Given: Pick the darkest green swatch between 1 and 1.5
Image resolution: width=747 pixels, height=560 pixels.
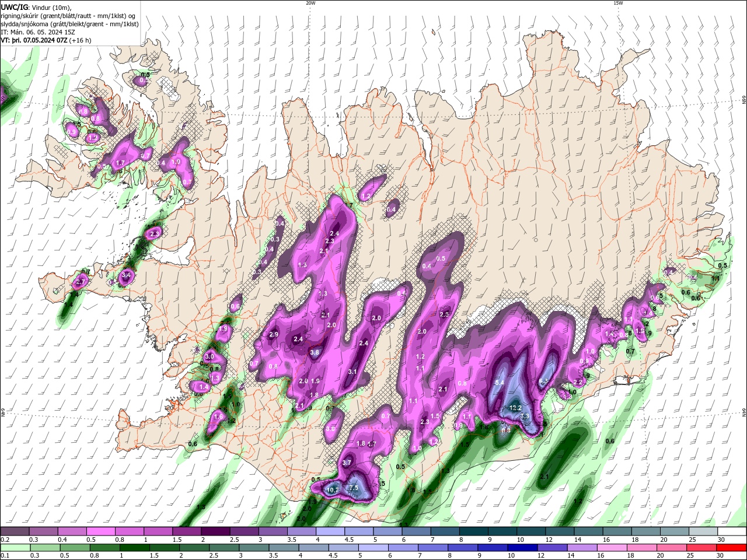Looking at the screenshot, I should coord(134,548).
